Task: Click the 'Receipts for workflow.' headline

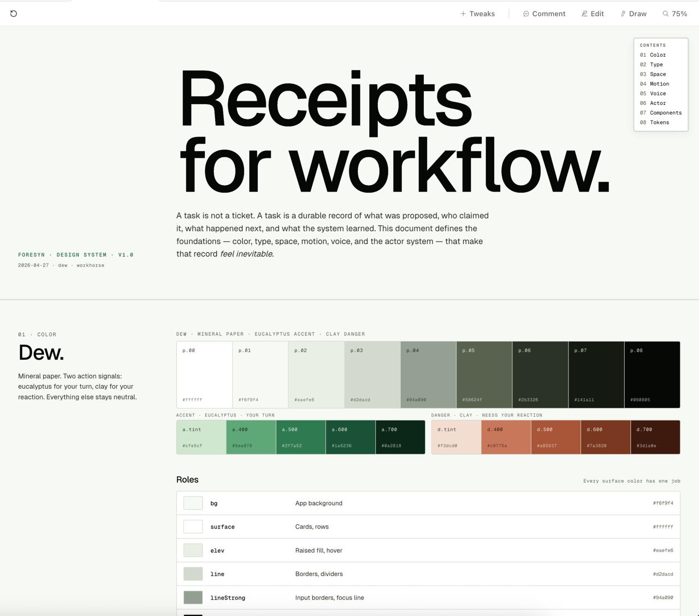Action: click(x=394, y=131)
